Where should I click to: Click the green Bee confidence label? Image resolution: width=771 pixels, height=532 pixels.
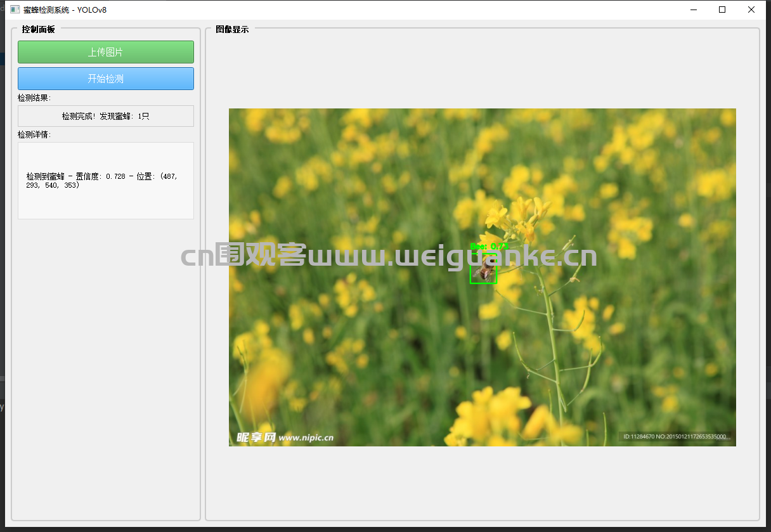[489, 246]
